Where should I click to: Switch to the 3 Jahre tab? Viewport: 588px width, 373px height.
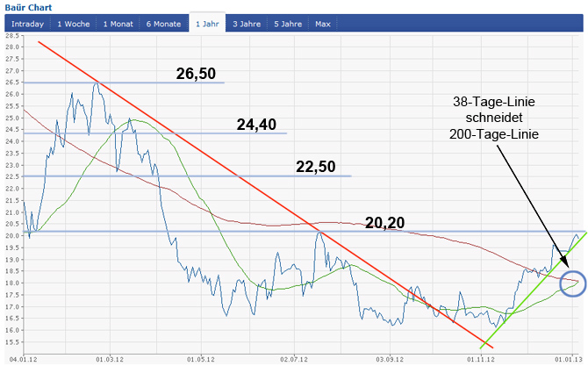[x=247, y=24]
